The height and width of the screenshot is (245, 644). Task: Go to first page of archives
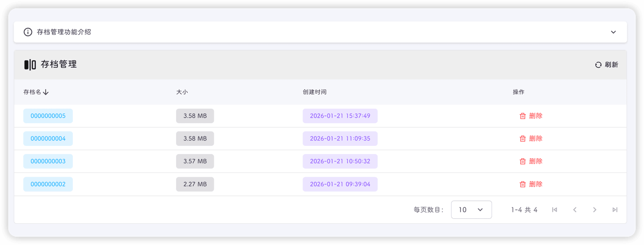tap(554, 210)
